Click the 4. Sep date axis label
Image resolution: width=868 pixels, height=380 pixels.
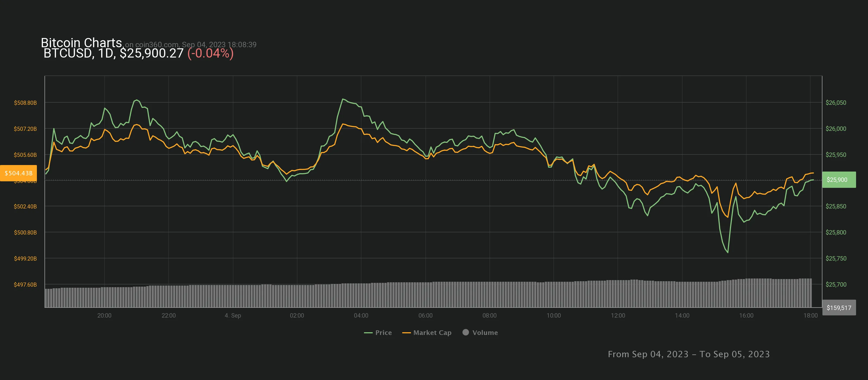click(232, 316)
